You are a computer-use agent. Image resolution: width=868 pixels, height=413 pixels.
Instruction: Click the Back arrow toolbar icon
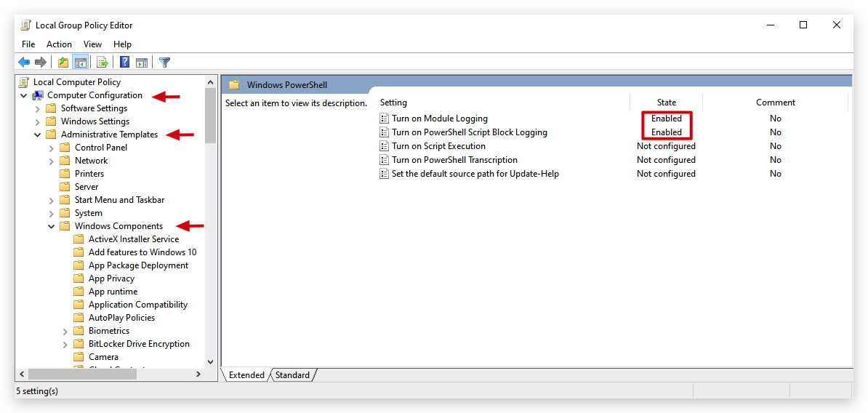[24, 62]
